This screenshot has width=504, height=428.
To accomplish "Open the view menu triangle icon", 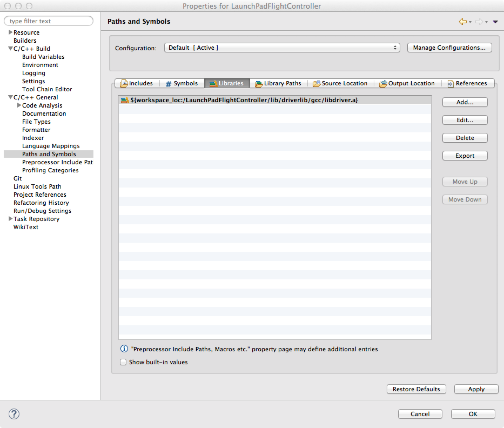I will click(495, 22).
